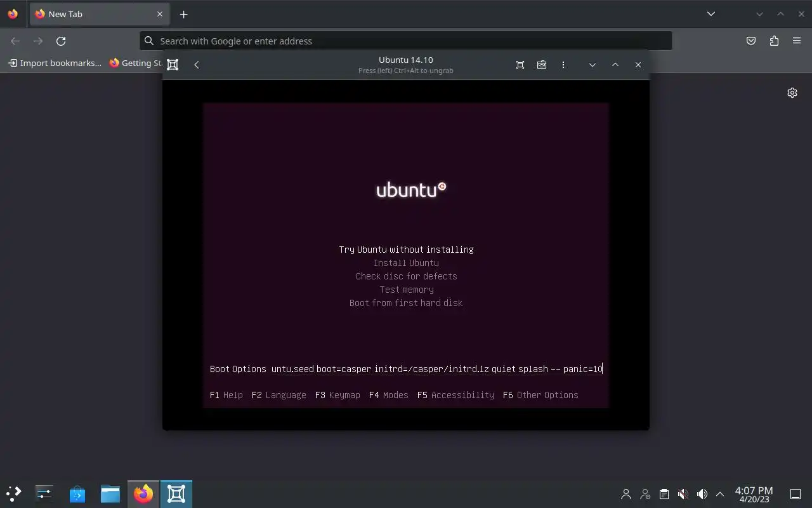
Task: Select the New Tab tab
Action: pyautogui.click(x=100, y=14)
